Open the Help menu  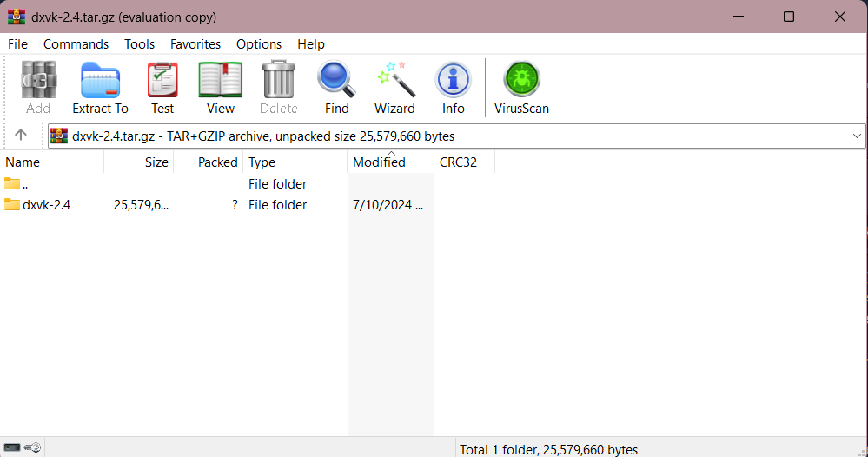point(311,43)
